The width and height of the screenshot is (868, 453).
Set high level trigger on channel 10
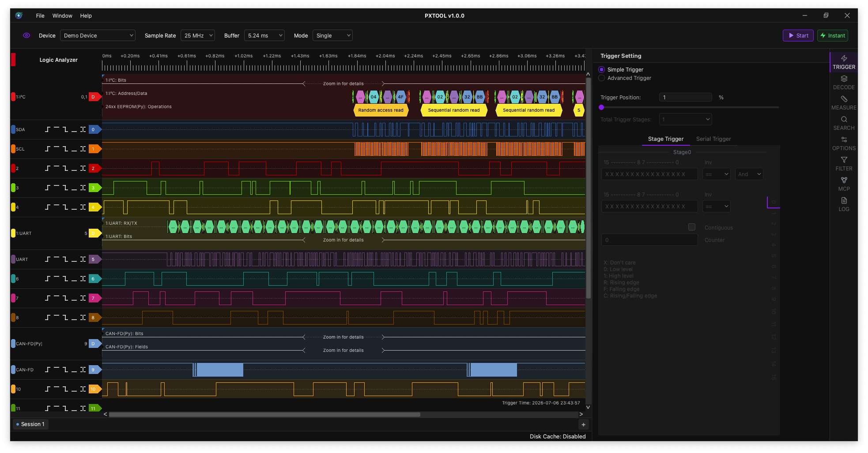point(57,389)
